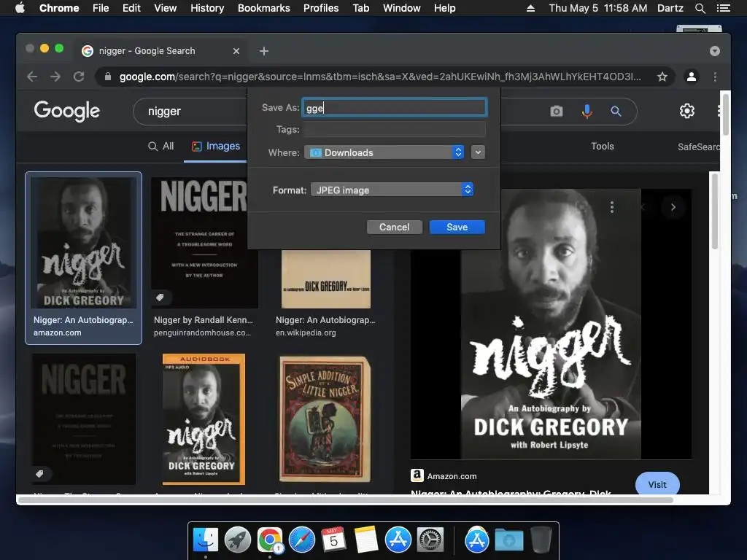The image size is (747, 560).
Task: Switch to the All results tab
Action: coord(161,146)
